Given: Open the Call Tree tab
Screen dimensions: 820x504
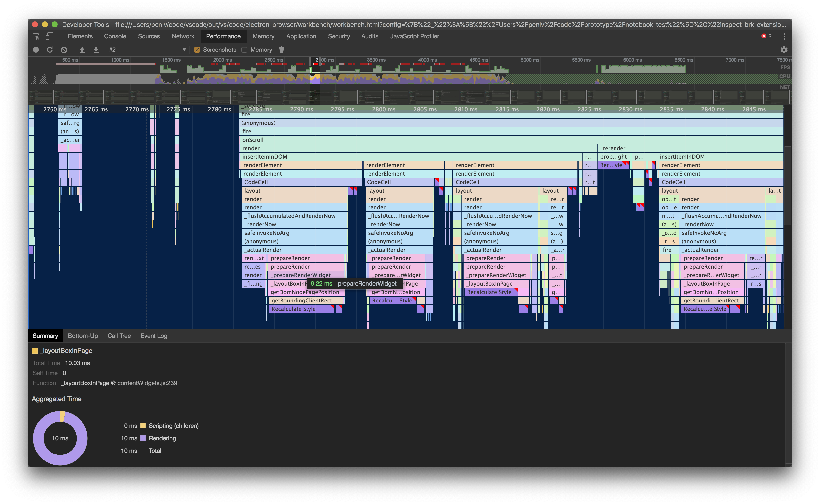Looking at the screenshot, I should click(119, 336).
